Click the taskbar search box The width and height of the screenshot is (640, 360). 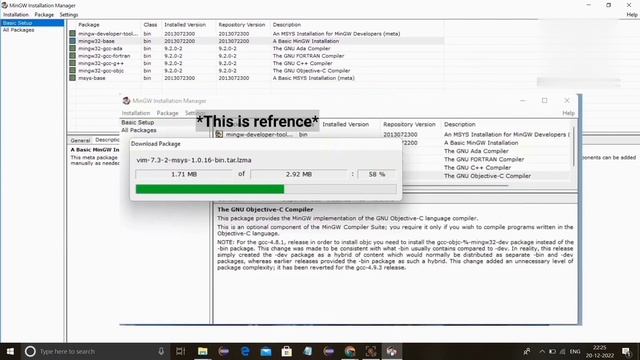point(96,351)
